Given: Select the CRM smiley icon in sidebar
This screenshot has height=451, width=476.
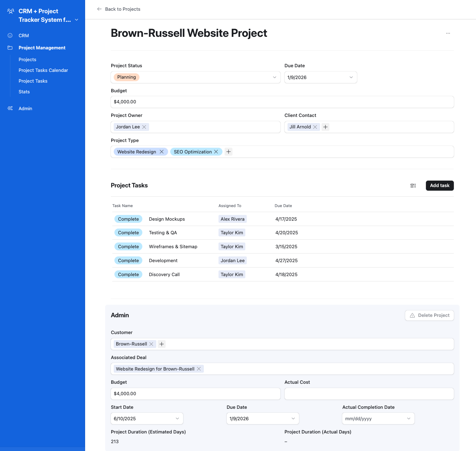Looking at the screenshot, I should pyautogui.click(x=10, y=35).
